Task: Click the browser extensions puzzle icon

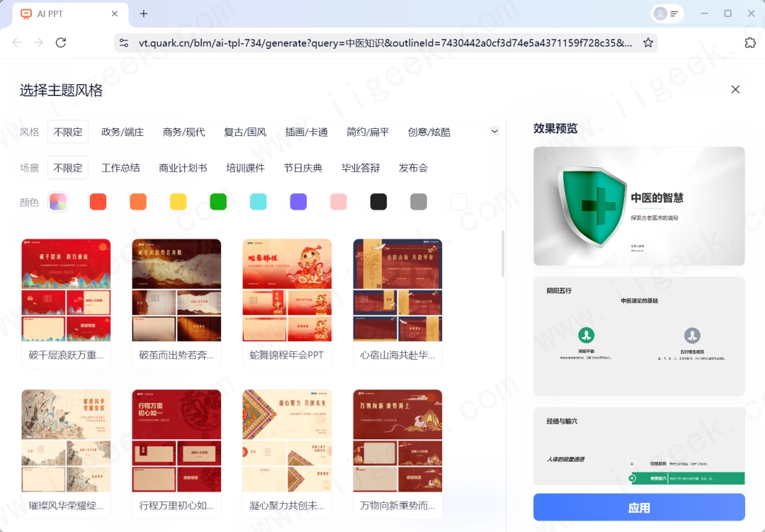Action: (x=750, y=43)
